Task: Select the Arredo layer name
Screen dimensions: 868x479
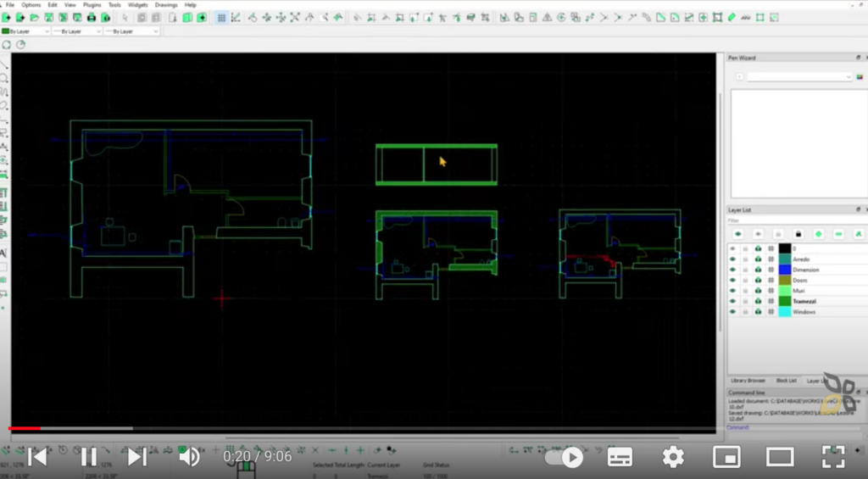Action: [801, 259]
